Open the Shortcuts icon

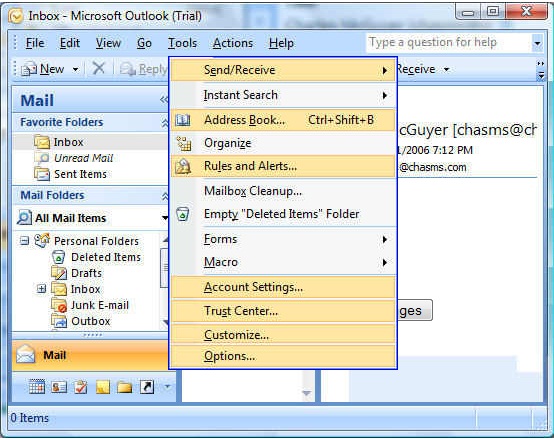click(x=147, y=387)
